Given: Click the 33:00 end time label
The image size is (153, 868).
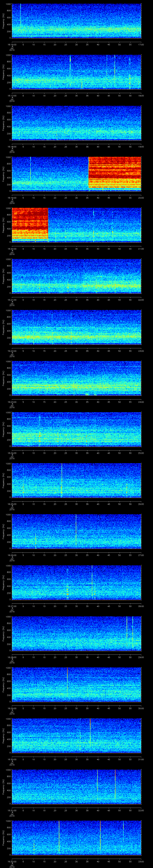Looking at the screenshot, I should pyautogui.click(x=141, y=862).
